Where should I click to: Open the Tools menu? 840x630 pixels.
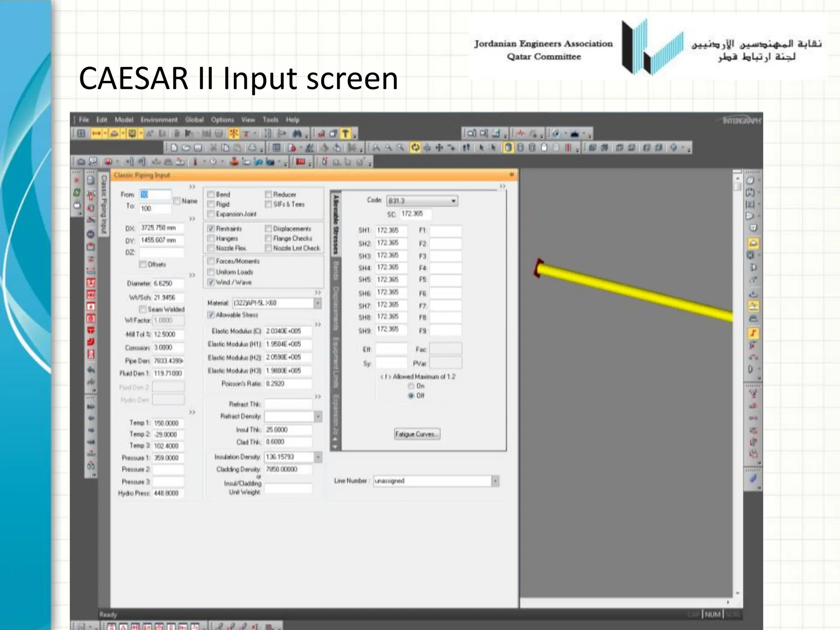(x=270, y=120)
